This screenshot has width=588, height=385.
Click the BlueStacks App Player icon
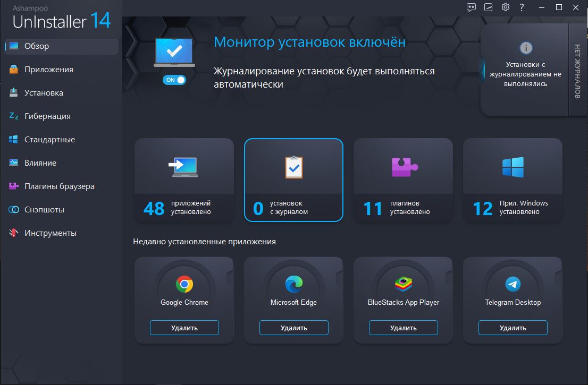pyautogui.click(x=404, y=284)
